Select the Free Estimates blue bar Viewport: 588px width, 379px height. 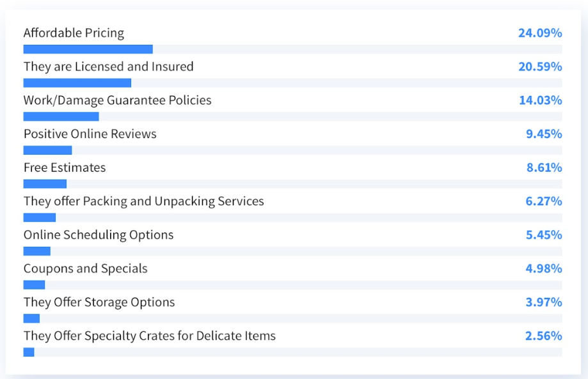(x=45, y=184)
